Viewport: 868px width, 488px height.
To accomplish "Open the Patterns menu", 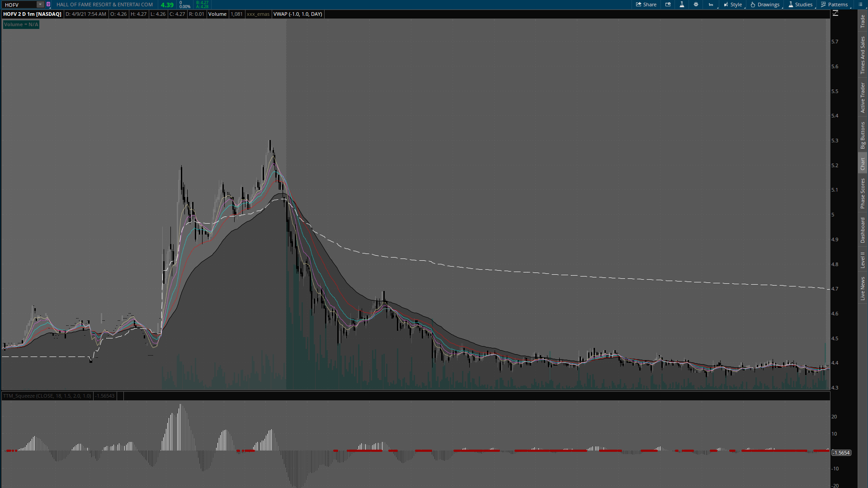I will [835, 5].
